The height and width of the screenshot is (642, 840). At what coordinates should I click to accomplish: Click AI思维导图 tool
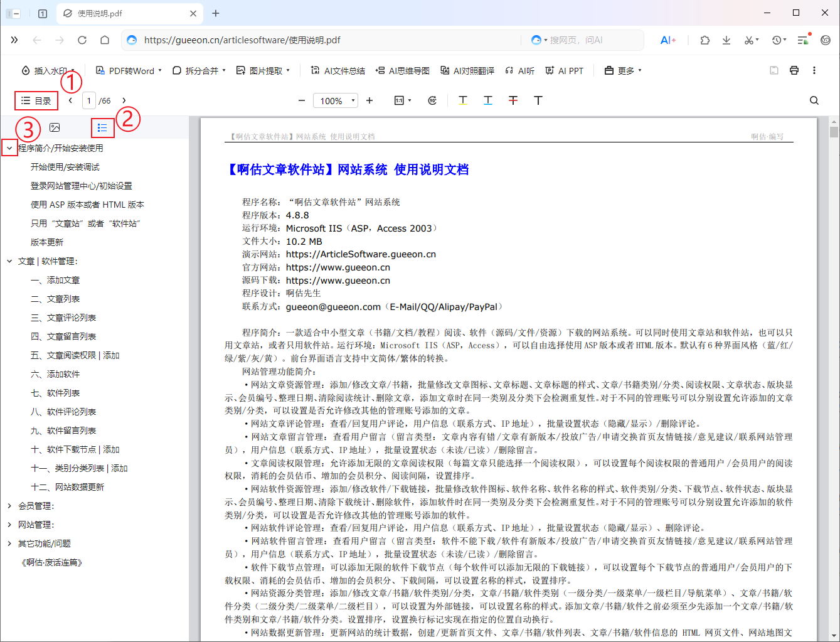click(x=402, y=70)
